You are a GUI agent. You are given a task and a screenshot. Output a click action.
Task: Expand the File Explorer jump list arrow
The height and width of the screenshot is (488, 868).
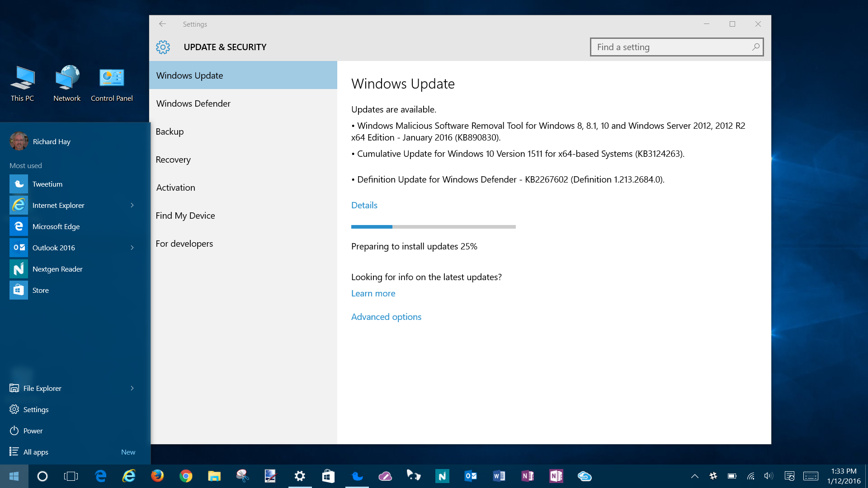pos(132,388)
